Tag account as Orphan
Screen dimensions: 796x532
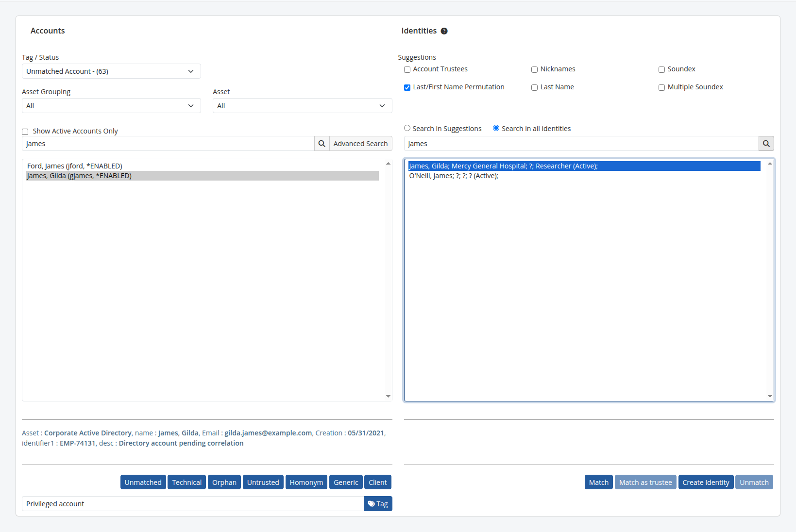[224, 482]
